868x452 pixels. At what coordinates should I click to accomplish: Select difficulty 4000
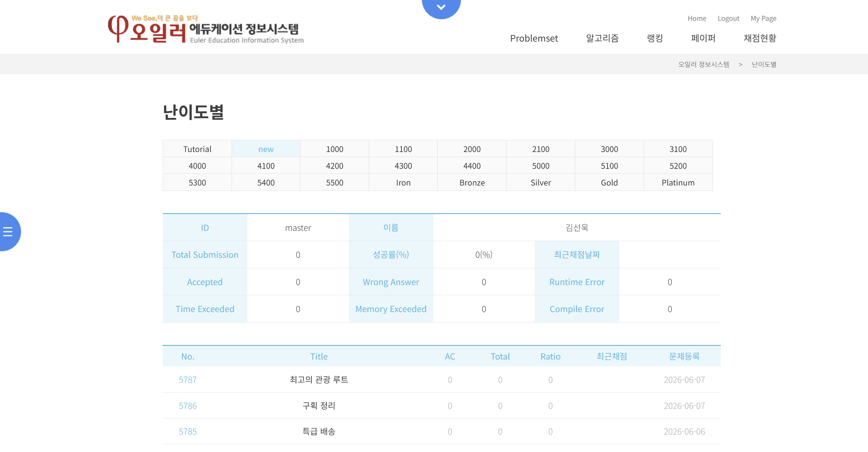coord(197,166)
